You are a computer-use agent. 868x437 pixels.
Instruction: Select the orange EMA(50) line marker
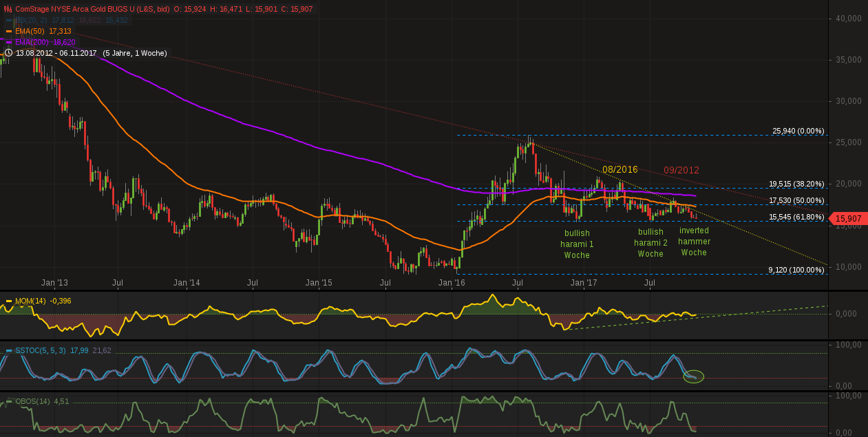(x=9, y=30)
